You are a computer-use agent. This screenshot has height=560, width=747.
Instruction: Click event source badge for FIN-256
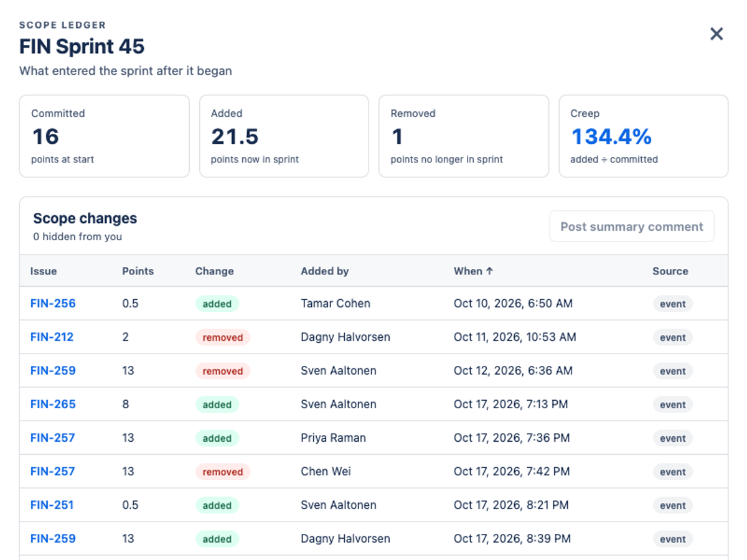[x=673, y=304]
